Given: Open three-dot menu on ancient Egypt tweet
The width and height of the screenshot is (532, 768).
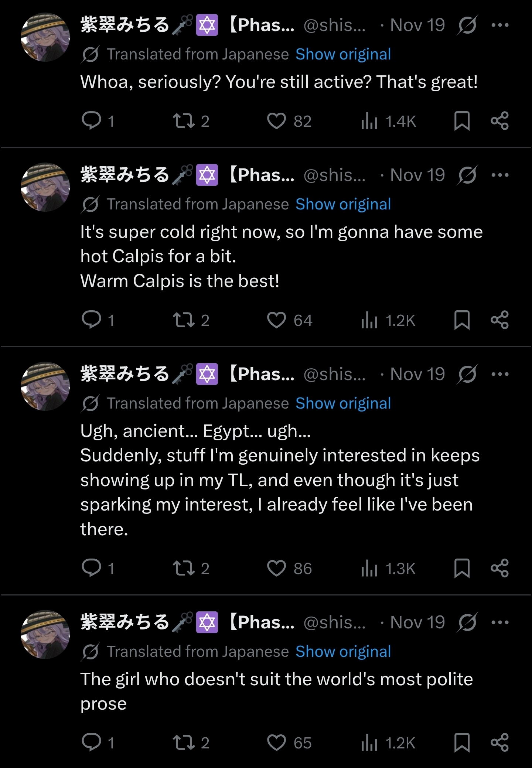Looking at the screenshot, I should tap(500, 374).
